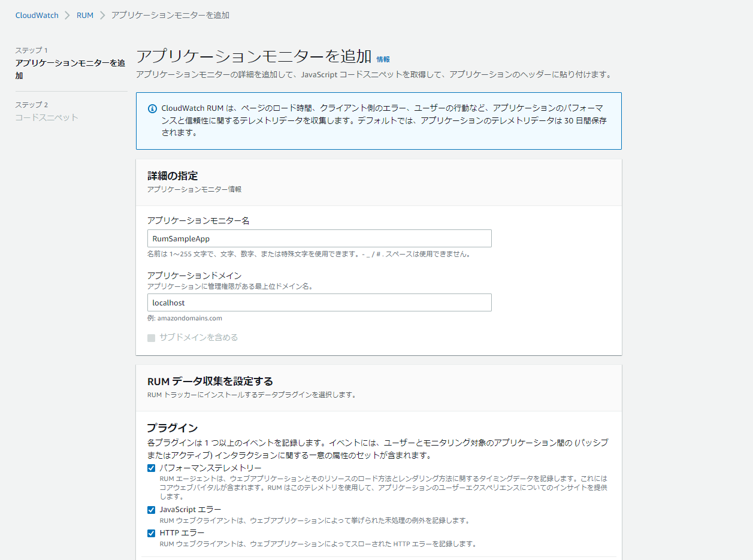Viewport: 753px width, 560px height.
Task: Open the CloudWatch breadcrumb link
Action: (x=37, y=15)
